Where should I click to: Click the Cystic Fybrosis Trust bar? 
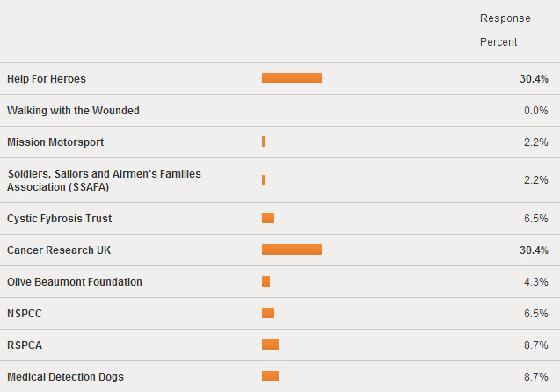coord(268,219)
